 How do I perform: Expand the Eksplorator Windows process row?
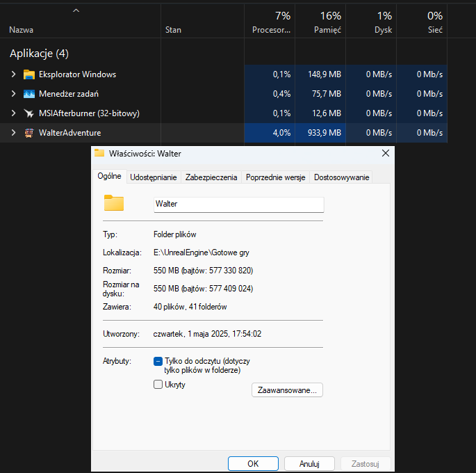pos(13,74)
